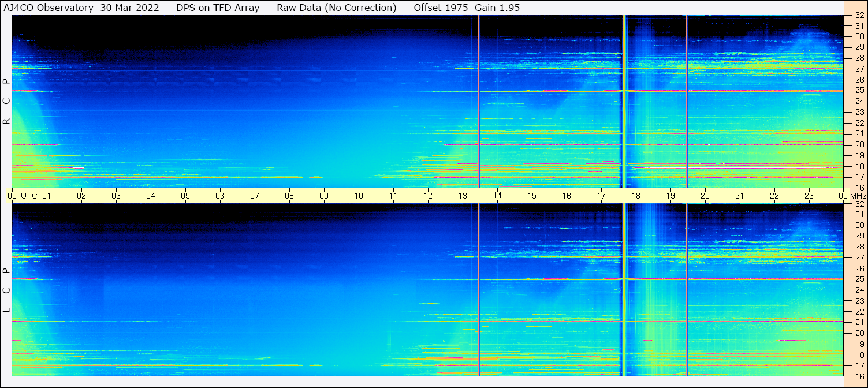Viewport: 868px width, 388px height.
Task: Click the 'Gain 1.95' value in the header
Action: pos(497,8)
